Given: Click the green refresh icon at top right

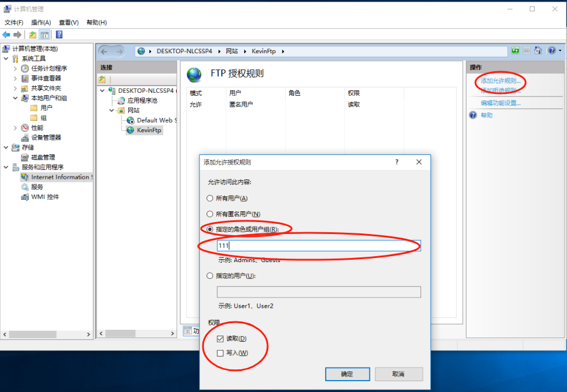Looking at the screenshot, I should [516, 51].
